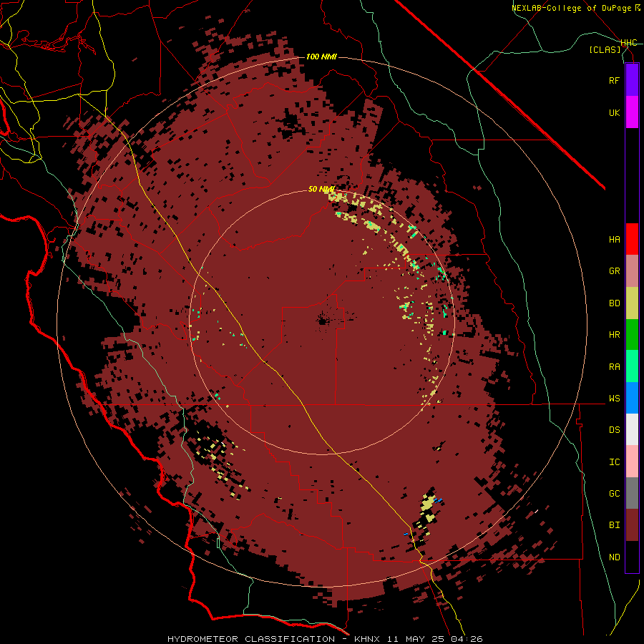Click the HA legend label
The width and height of the screenshot is (644, 644).
(614, 240)
